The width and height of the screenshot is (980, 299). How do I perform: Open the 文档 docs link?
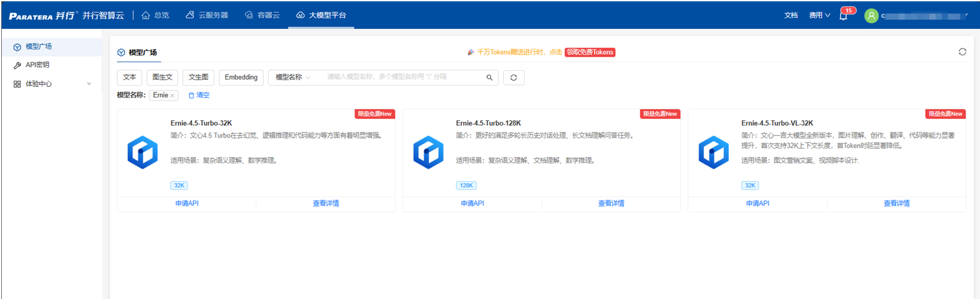pos(791,15)
